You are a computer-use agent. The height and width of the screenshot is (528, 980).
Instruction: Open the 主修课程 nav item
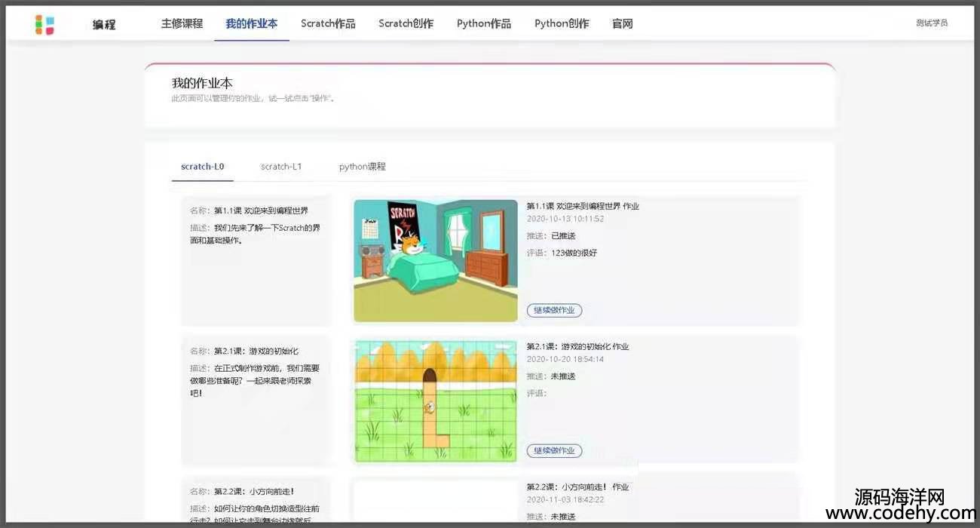182,23
